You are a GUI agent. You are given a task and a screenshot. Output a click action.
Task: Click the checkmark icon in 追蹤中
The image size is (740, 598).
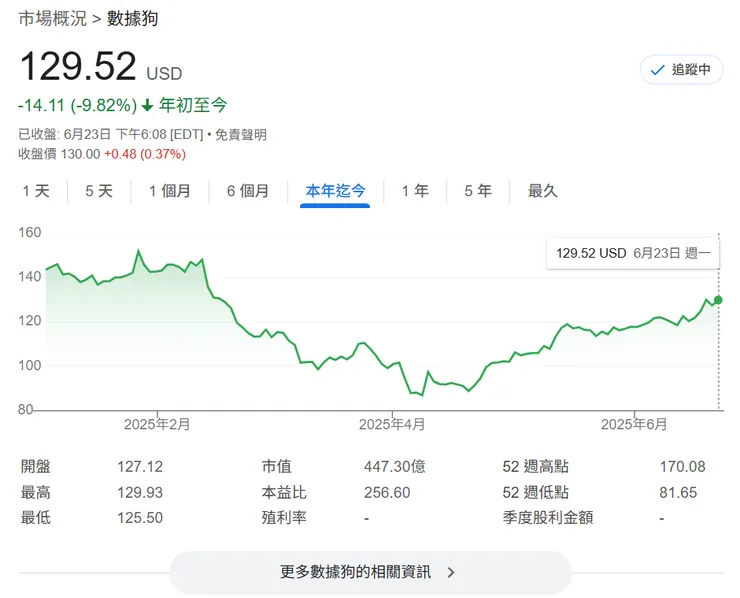coord(657,70)
